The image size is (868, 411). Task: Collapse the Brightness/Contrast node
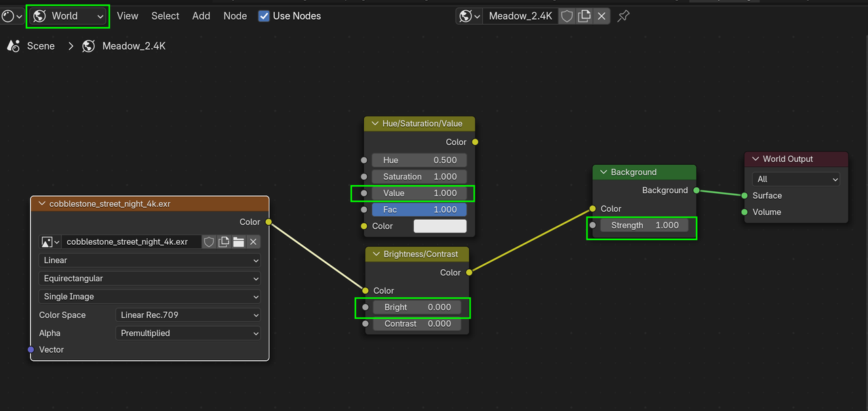click(x=376, y=254)
